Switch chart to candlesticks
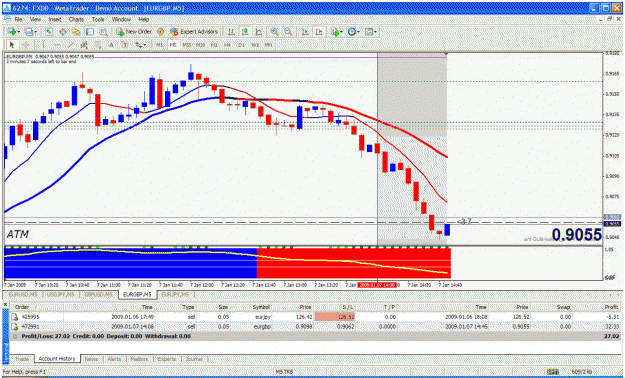Screen dimensions: 625x378 click(x=245, y=32)
